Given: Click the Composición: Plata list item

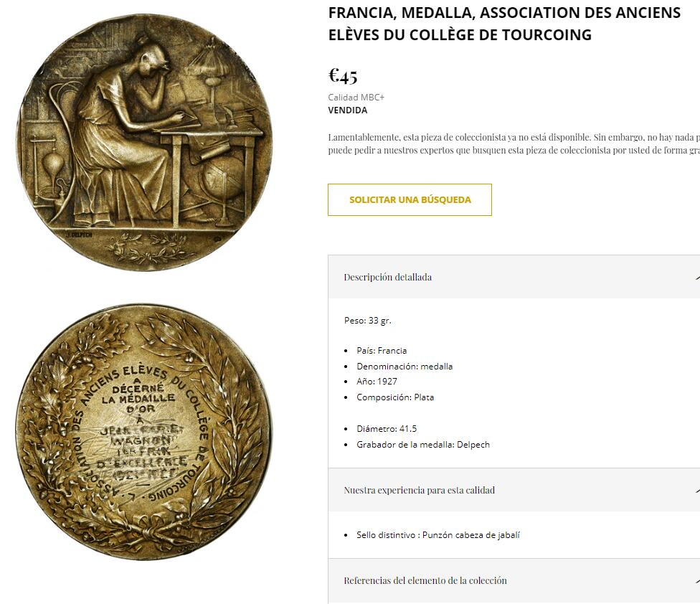Looking at the screenshot, I should tap(395, 397).
